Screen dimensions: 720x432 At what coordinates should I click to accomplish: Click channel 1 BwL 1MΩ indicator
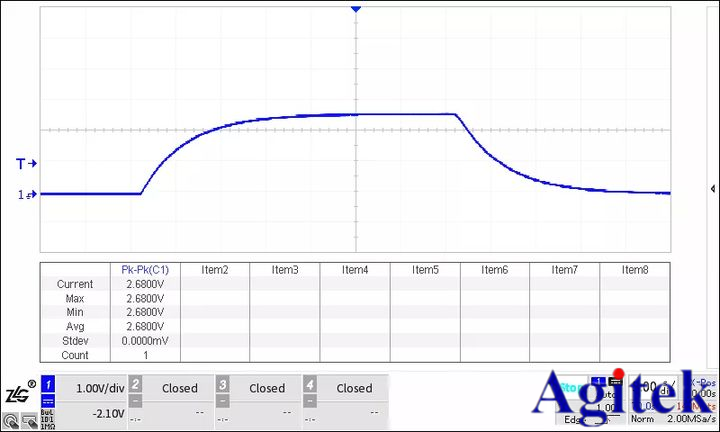point(46,417)
